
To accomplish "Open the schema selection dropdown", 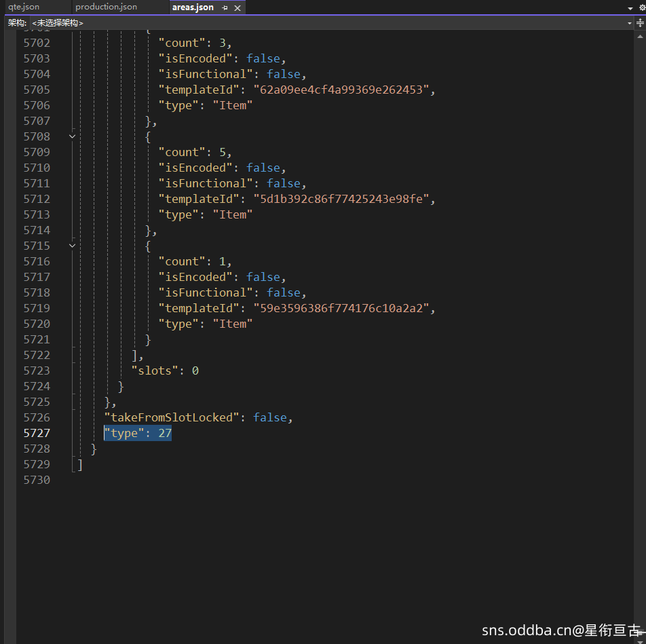I will tap(630, 23).
